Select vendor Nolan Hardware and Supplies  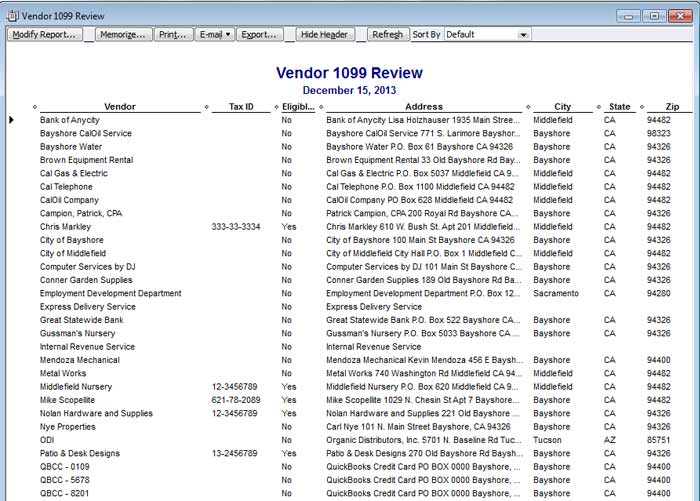coord(96,413)
